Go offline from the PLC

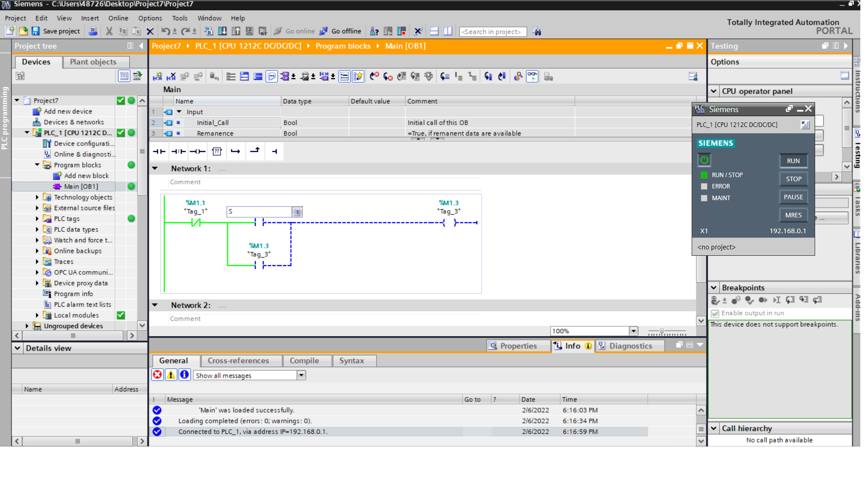point(340,31)
